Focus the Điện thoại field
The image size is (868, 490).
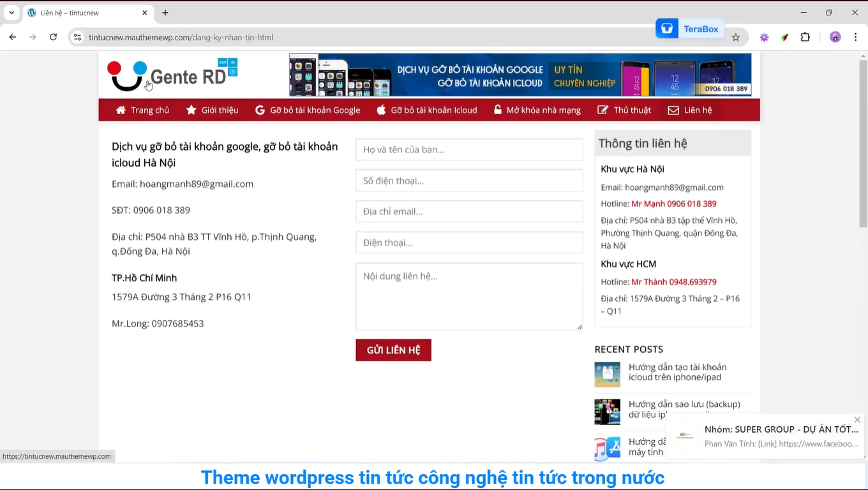click(469, 242)
